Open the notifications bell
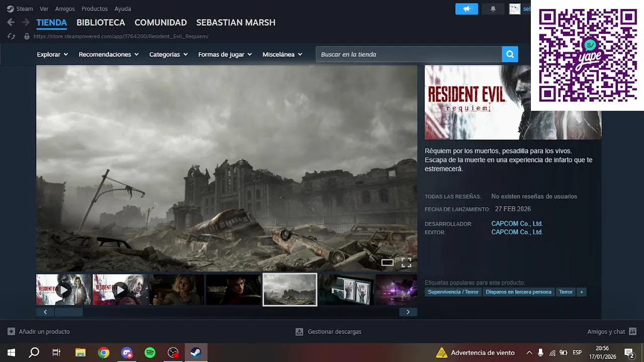 [x=493, y=9]
